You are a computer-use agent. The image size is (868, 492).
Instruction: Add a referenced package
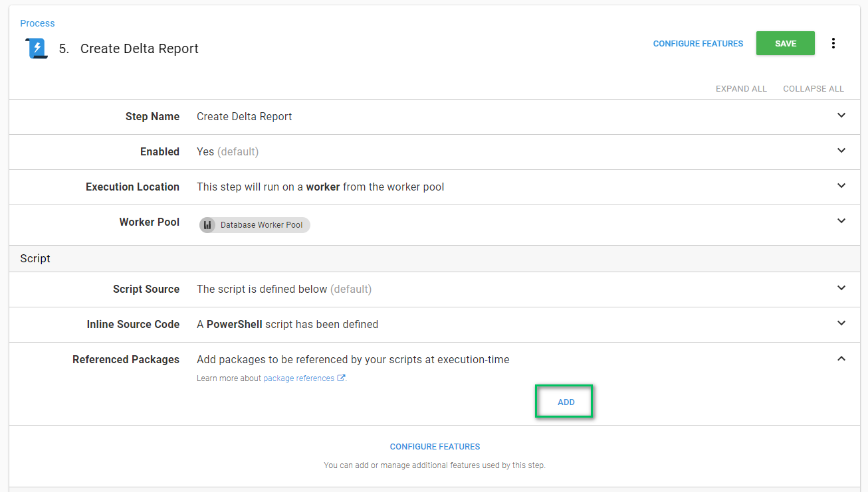point(566,402)
